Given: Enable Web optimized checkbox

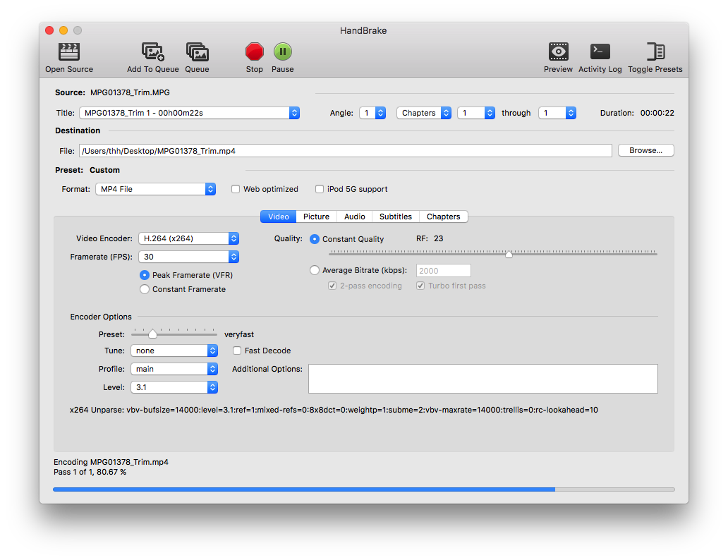Looking at the screenshot, I should (236, 189).
